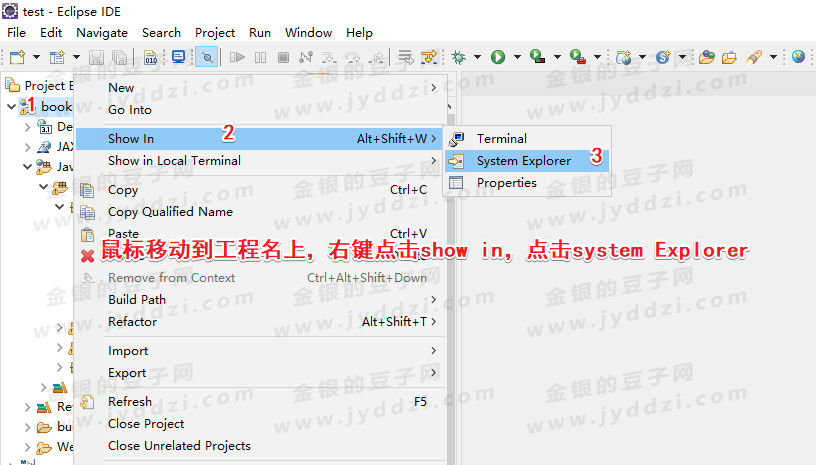This screenshot has width=816, height=465.
Task: Open the Run dropdown arrow
Action: [x=517, y=57]
